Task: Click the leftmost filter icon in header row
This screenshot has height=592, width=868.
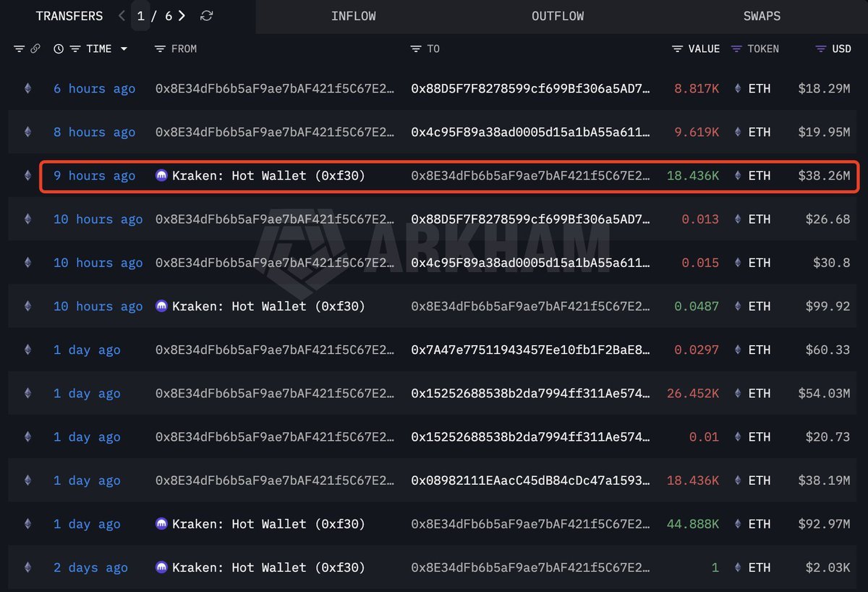Action: (x=19, y=49)
